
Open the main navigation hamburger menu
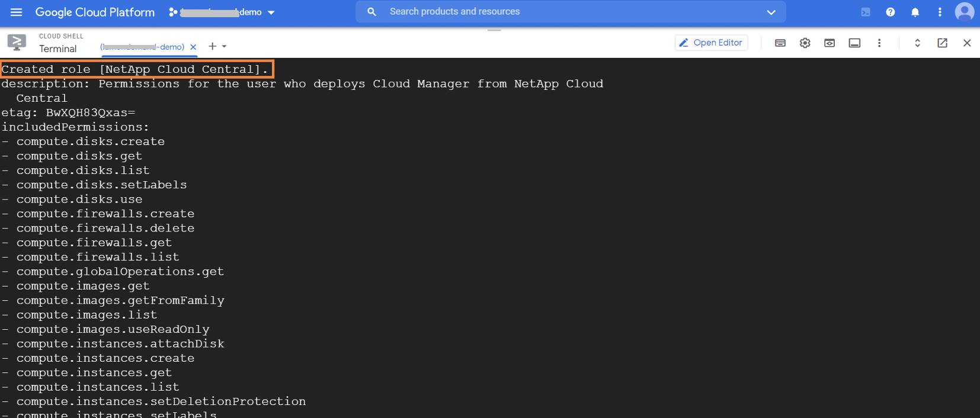click(x=16, y=12)
